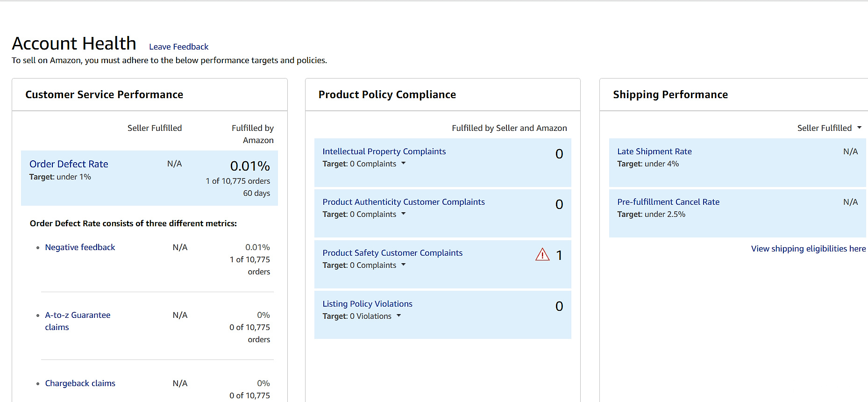
Task: Expand Listing Policy Violations target dropdown
Action: point(399,316)
